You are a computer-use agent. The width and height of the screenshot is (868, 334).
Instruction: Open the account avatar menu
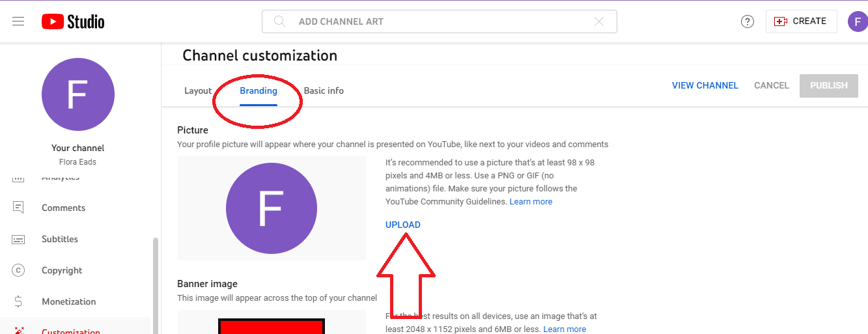coord(857,21)
